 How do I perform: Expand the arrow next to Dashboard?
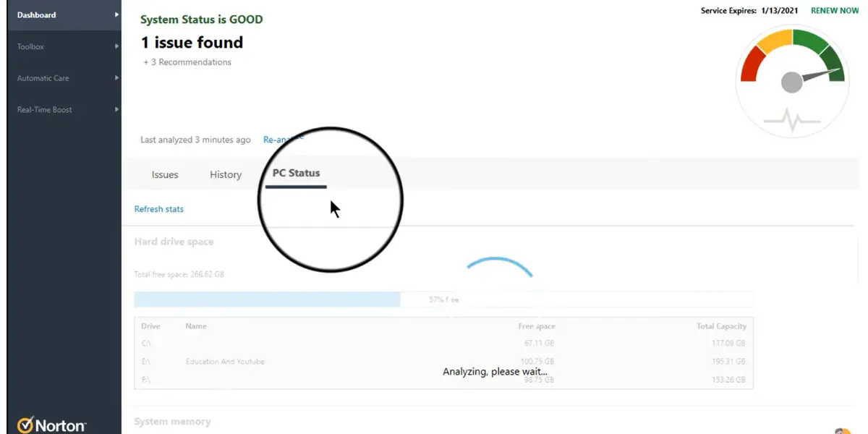coord(116,14)
